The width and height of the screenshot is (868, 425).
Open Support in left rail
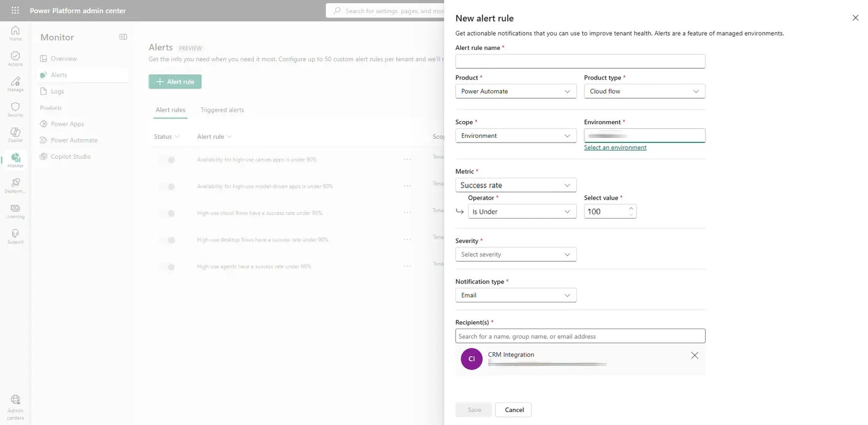point(15,236)
